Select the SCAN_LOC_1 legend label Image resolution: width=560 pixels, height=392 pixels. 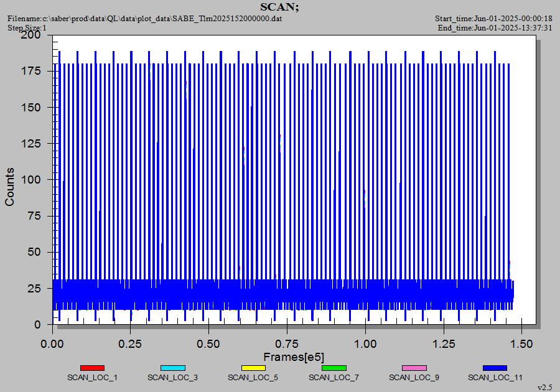click(92, 377)
